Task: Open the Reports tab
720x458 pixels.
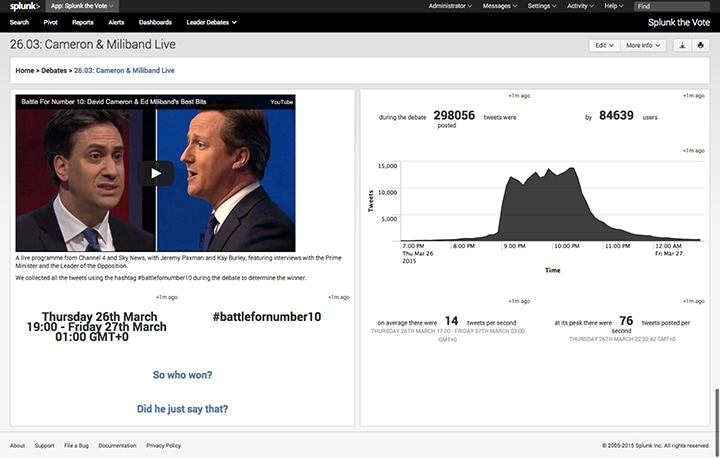Action: (83, 22)
